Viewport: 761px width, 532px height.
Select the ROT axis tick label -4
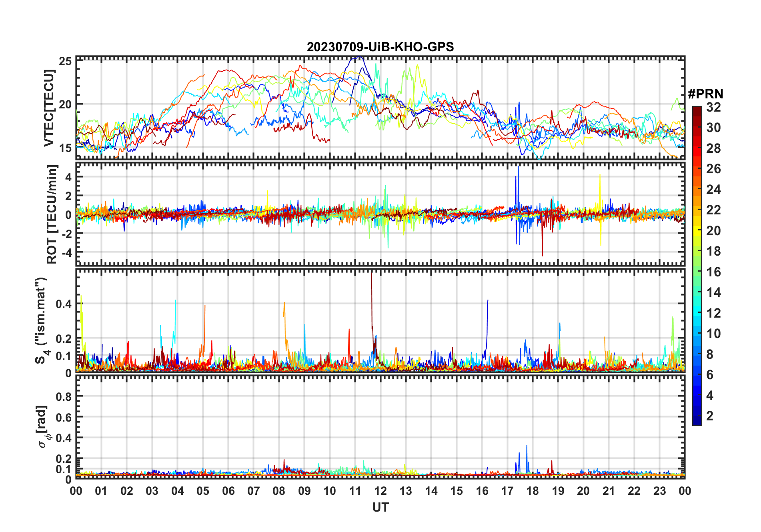(66, 253)
